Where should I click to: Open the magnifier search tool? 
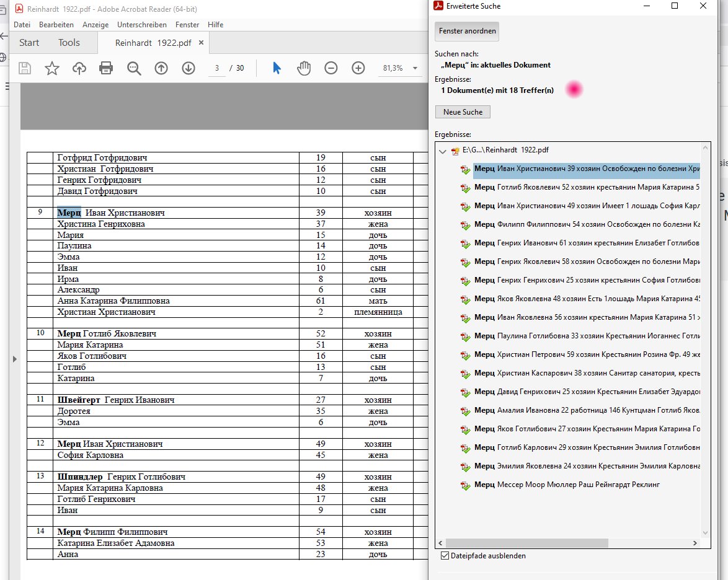[x=134, y=68]
